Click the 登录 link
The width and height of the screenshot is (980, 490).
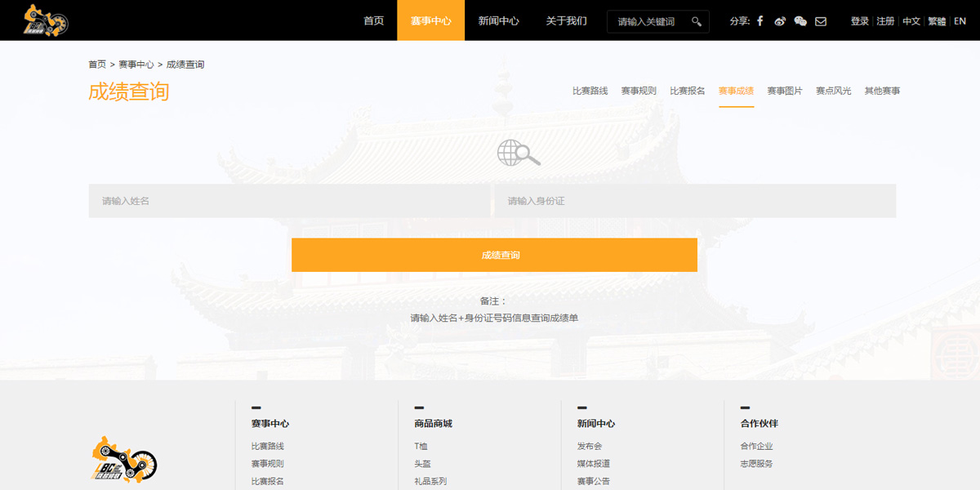coord(859,21)
